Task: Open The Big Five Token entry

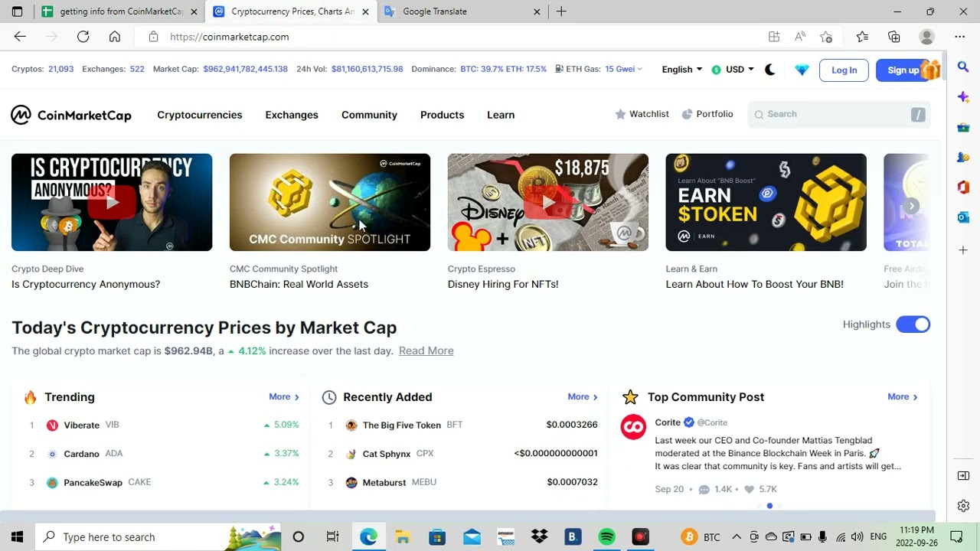Action: (402, 425)
